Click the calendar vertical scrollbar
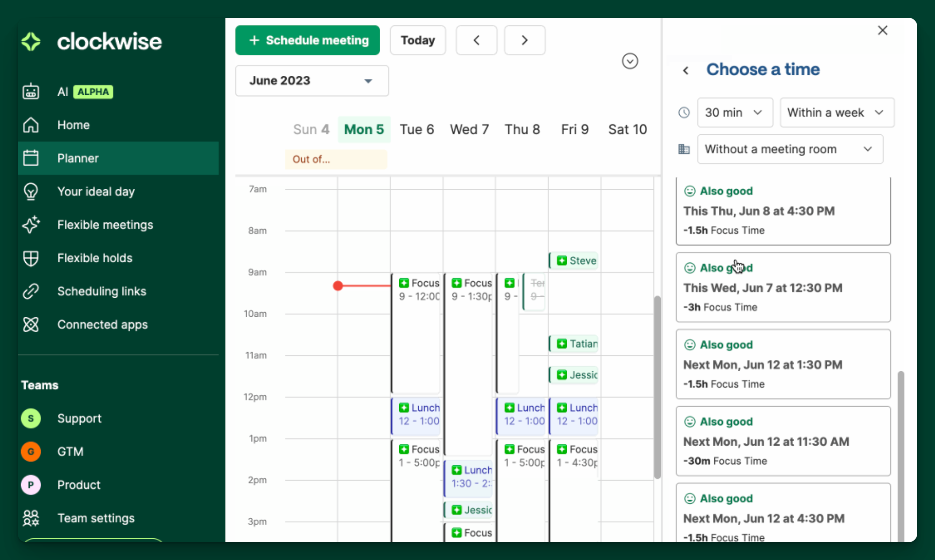 (x=657, y=387)
